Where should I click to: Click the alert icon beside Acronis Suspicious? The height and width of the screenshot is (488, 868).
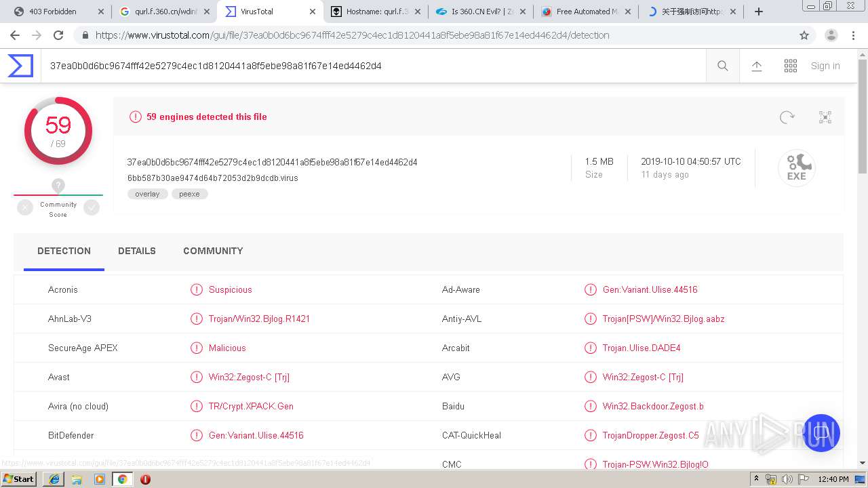tap(197, 289)
